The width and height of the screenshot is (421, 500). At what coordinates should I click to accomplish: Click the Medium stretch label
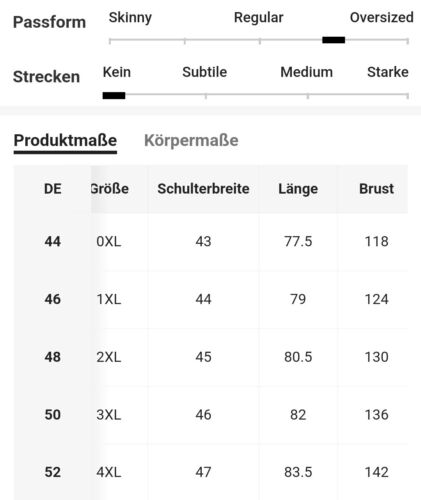tap(307, 72)
